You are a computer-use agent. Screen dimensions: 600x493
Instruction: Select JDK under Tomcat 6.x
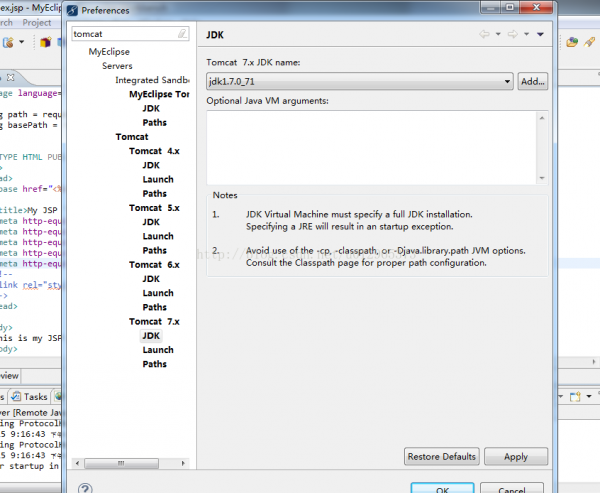pos(151,279)
